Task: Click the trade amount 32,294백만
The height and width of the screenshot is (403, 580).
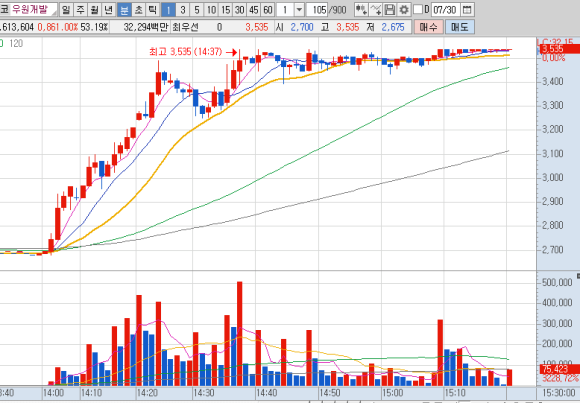Action: pos(146,27)
